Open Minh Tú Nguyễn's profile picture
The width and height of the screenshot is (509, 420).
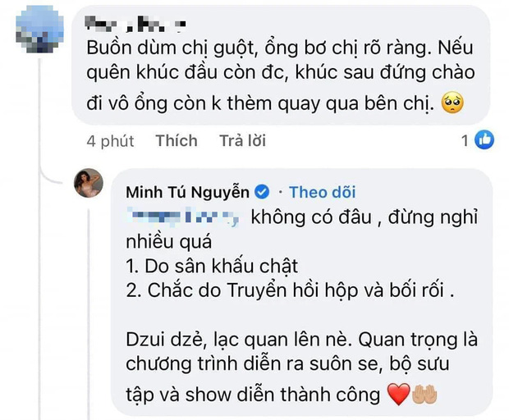(x=89, y=182)
